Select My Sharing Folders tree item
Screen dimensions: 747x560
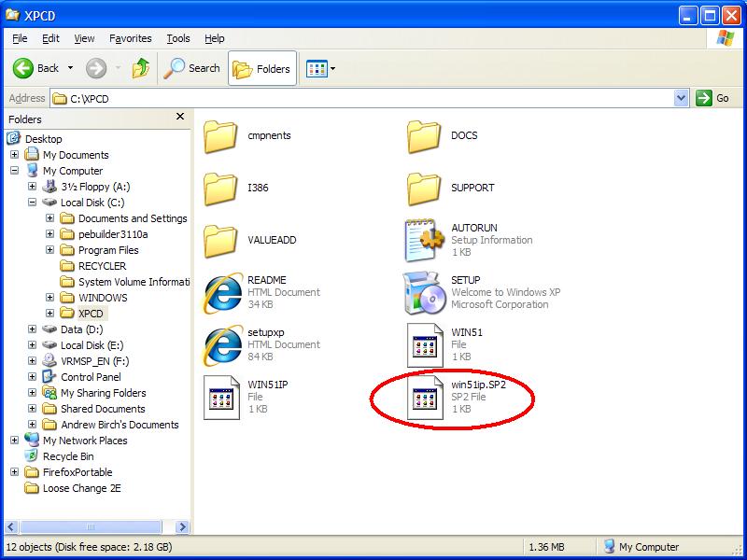coord(104,393)
